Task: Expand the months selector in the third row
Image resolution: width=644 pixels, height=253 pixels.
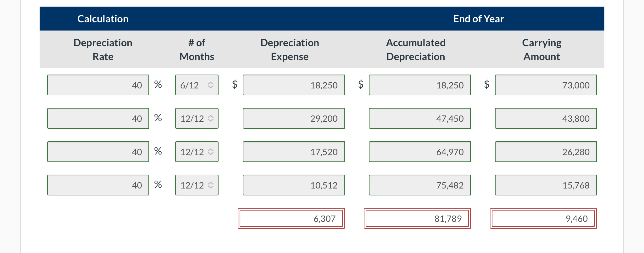Action: click(x=196, y=152)
